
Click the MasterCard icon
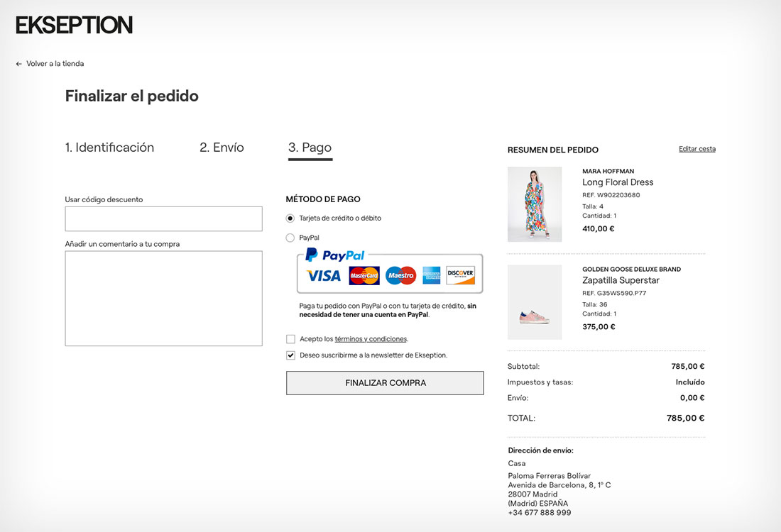364,275
